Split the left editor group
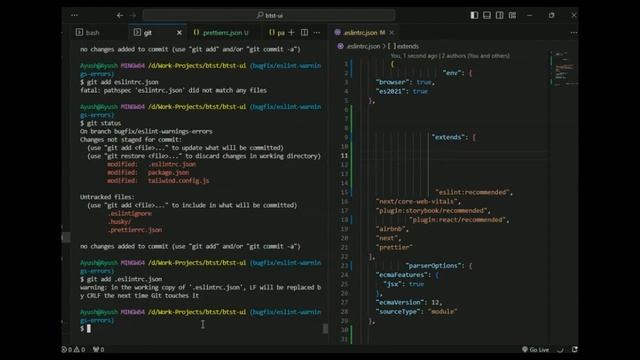Viewport: 640px width, 360px height. point(304,32)
